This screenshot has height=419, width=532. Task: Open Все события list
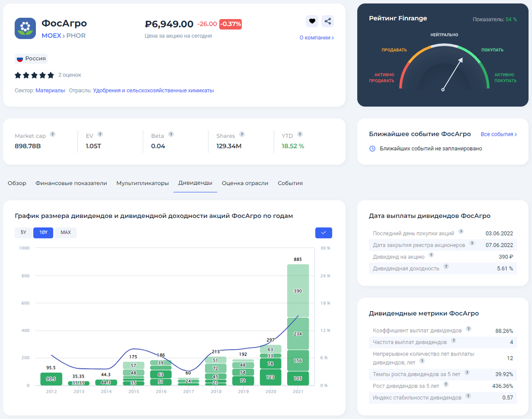tap(499, 134)
